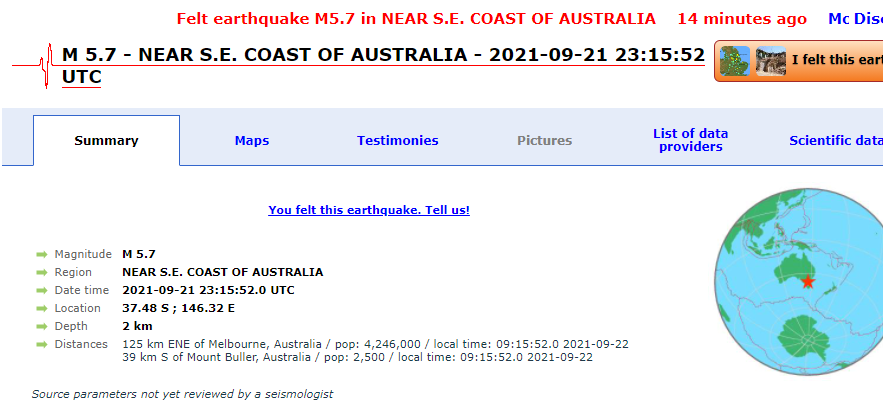
Task: Click the green arrow beside Distances
Action: coord(42,344)
